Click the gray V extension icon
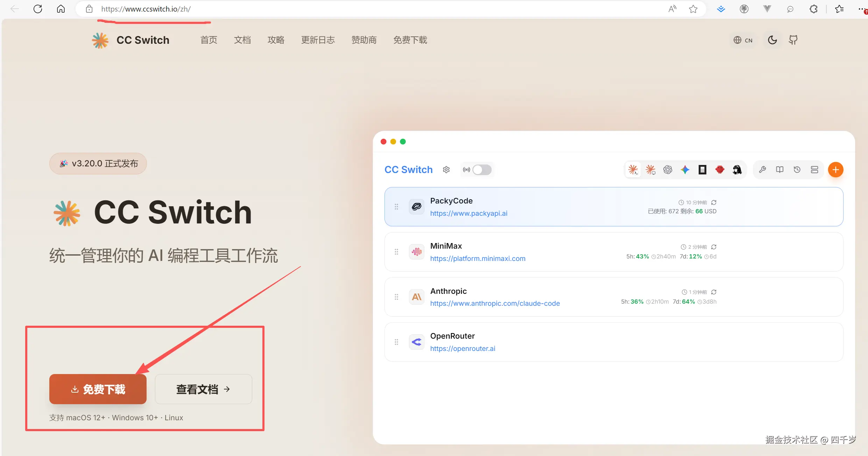Viewport: 868px width, 456px height. point(767,9)
